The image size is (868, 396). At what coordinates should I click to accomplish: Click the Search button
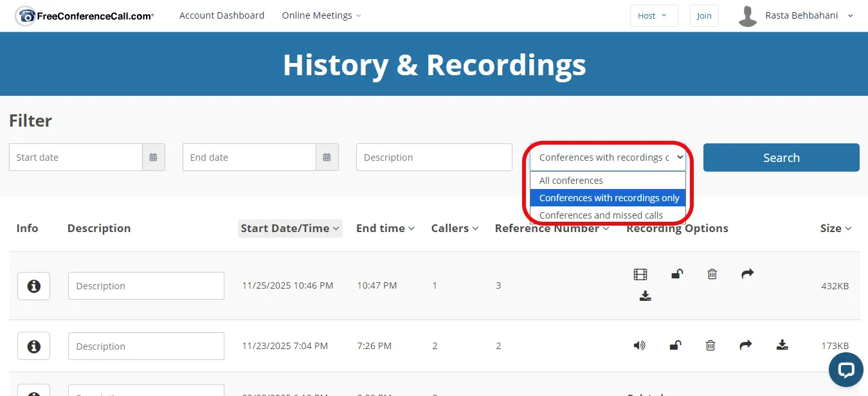[781, 157]
